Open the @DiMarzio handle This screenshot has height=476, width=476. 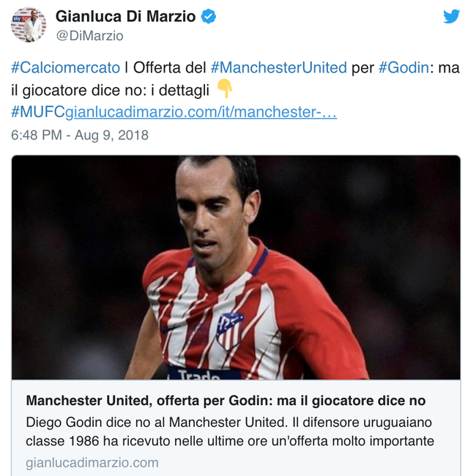point(89,36)
